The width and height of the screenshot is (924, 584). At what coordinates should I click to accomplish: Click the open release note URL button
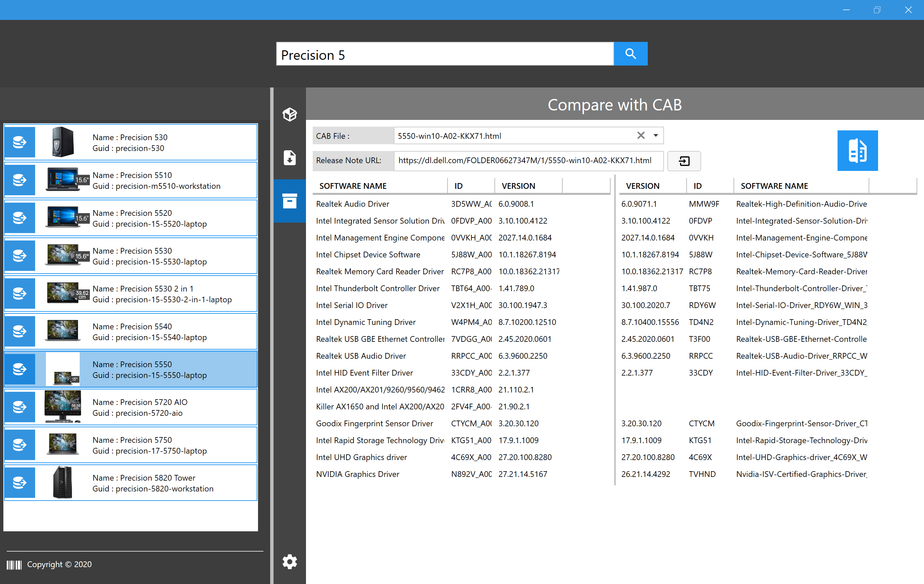tap(684, 161)
